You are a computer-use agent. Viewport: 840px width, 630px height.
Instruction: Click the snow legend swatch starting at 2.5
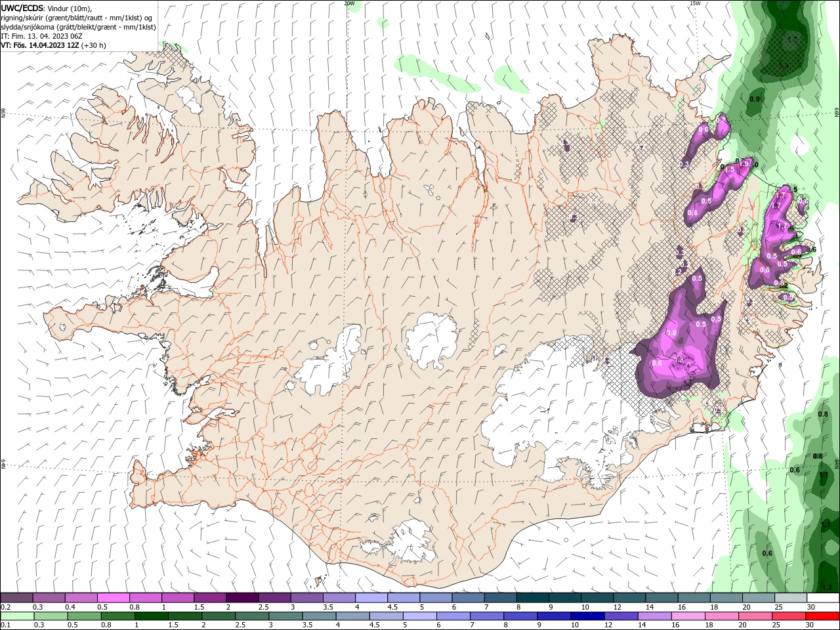point(274,598)
